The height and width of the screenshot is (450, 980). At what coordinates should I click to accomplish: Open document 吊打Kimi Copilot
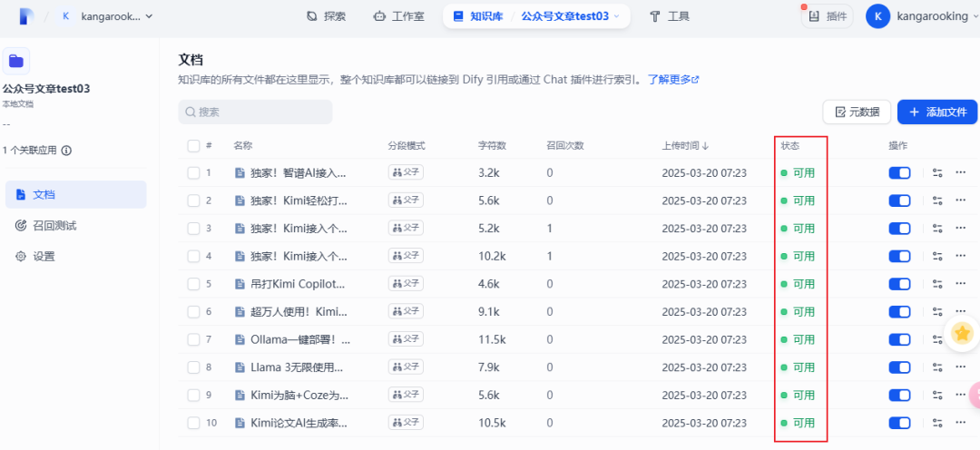click(x=298, y=284)
